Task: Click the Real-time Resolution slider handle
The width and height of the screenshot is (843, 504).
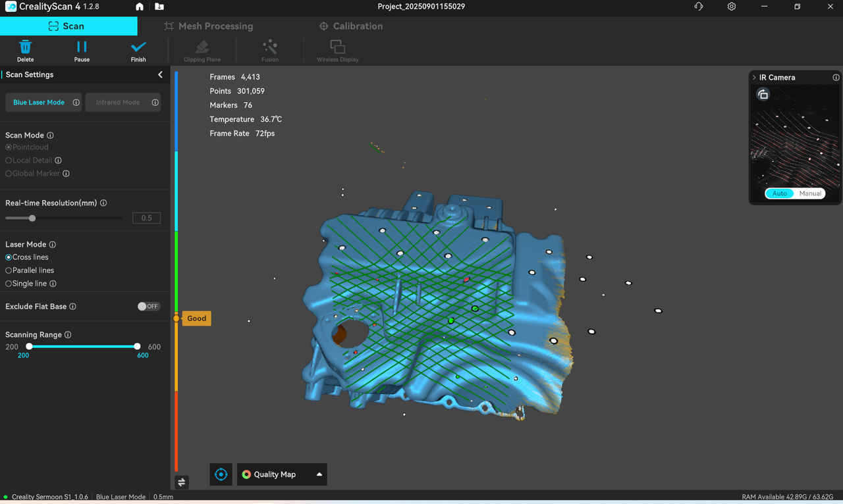Action: (32, 218)
